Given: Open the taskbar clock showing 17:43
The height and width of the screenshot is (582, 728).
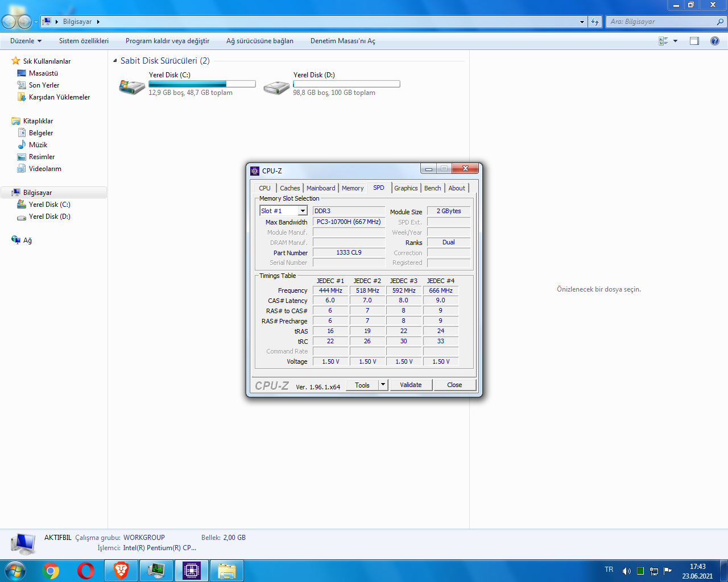Looking at the screenshot, I should point(697,571).
